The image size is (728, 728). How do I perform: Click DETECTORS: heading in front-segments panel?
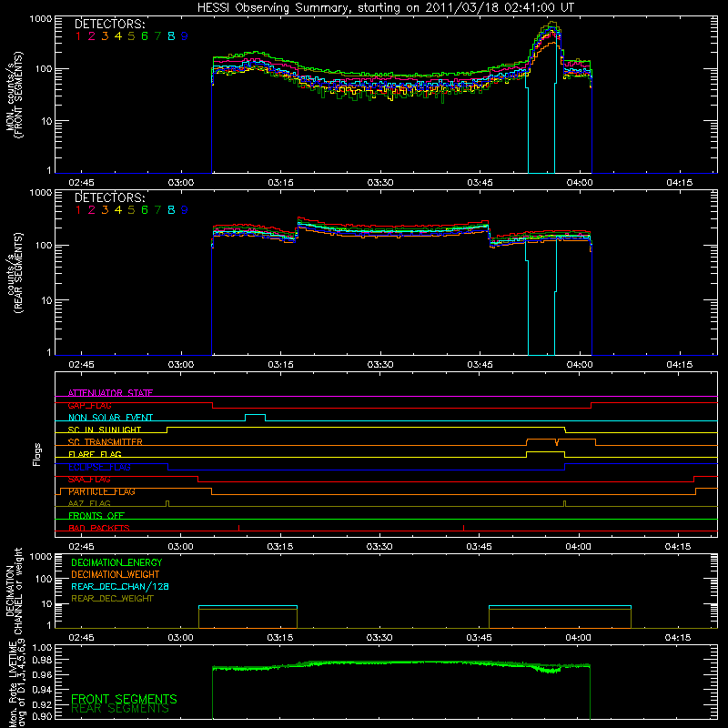coord(110,24)
